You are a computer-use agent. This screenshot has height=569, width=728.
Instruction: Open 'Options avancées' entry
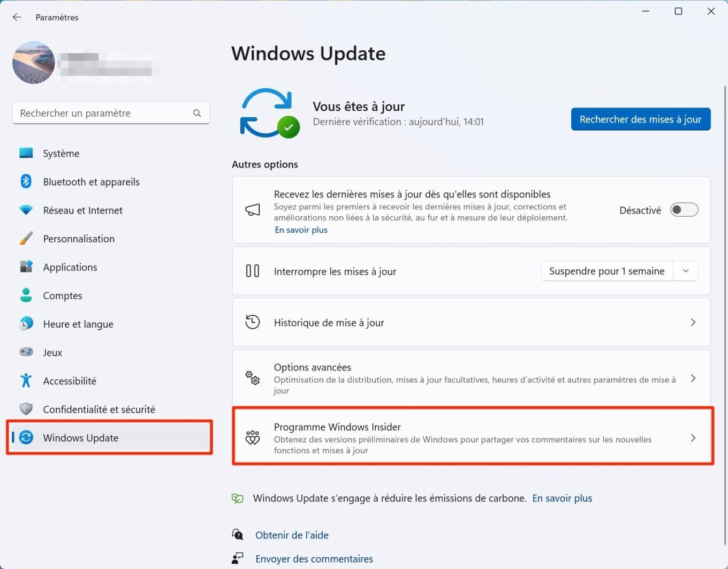pos(471,378)
